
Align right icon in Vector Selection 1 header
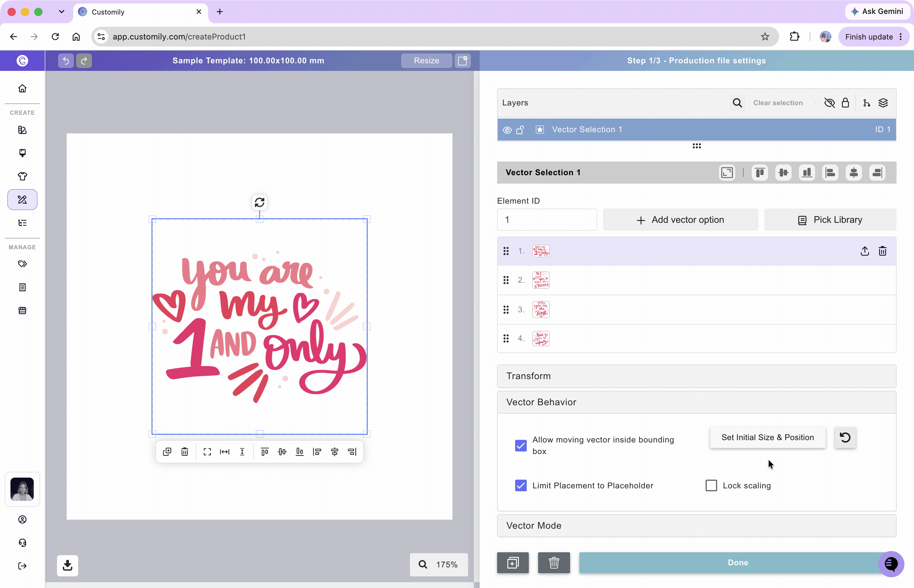[x=877, y=173]
